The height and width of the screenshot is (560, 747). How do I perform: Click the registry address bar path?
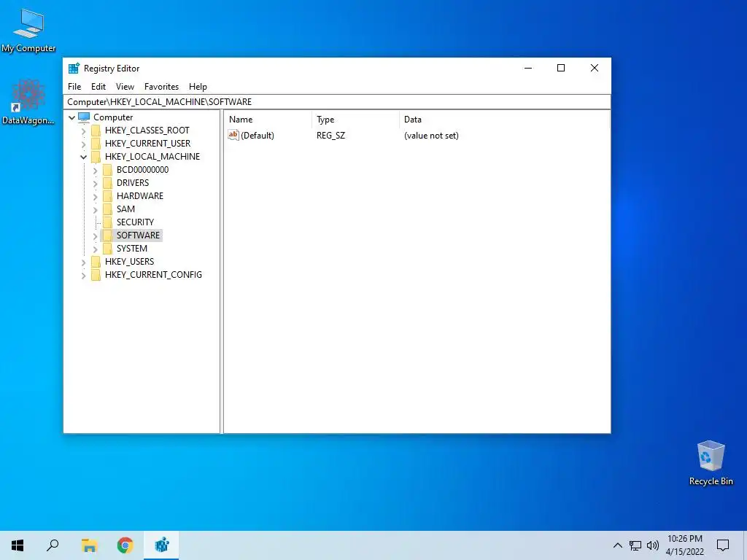(x=336, y=102)
